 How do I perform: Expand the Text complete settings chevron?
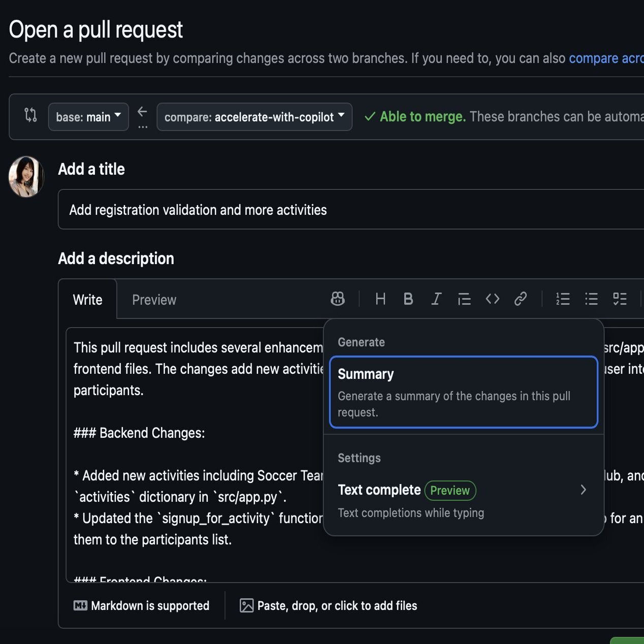pos(583,490)
